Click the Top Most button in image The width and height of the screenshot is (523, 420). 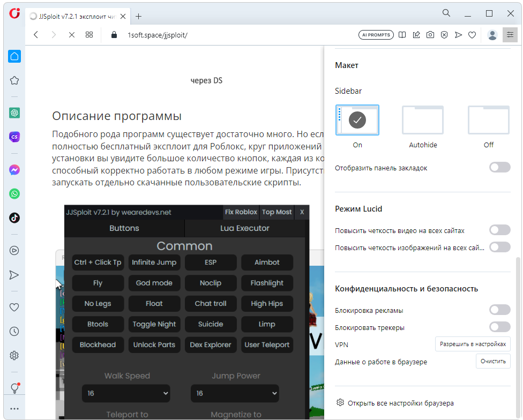[x=277, y=212]
